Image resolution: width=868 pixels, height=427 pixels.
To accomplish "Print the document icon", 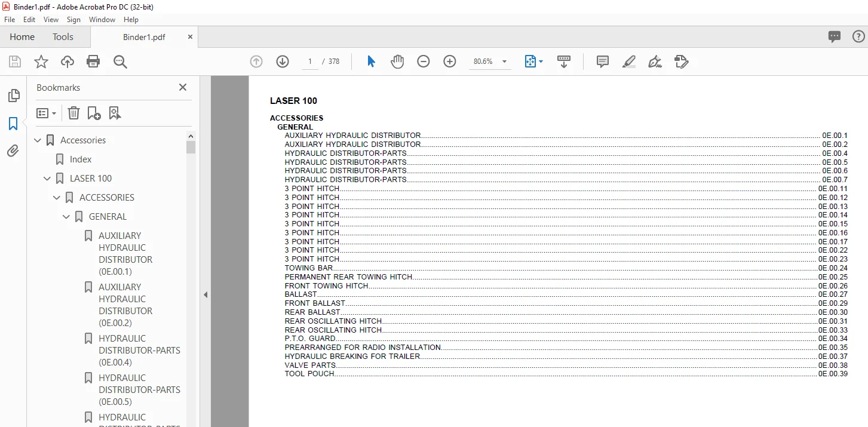I will click(x=93, y=62).
